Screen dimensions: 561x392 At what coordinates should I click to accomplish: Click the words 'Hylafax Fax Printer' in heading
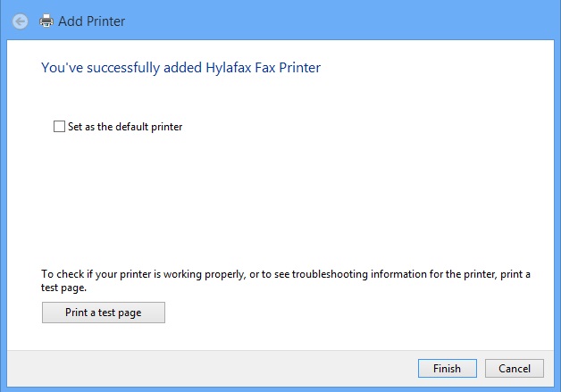[264, 68]
